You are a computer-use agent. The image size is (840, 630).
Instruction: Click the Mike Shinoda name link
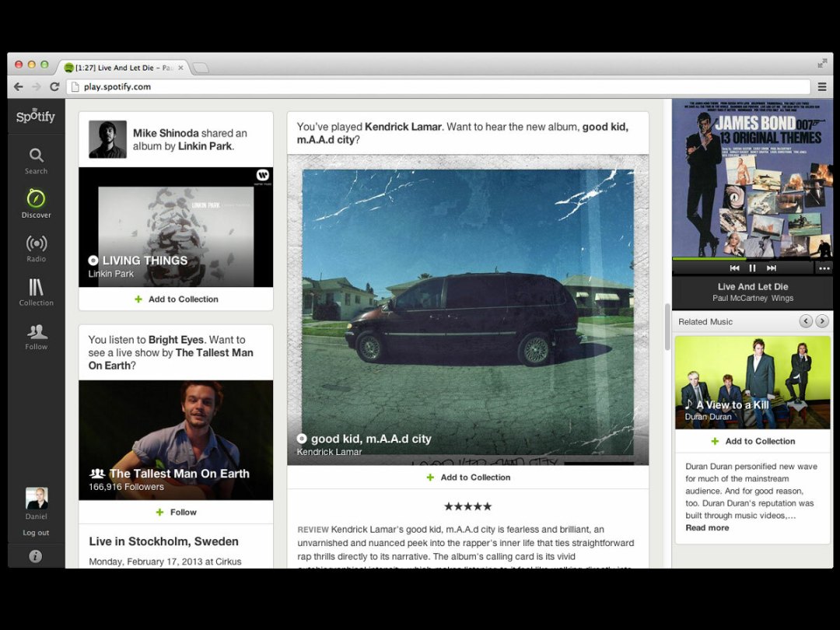(166, 134)
